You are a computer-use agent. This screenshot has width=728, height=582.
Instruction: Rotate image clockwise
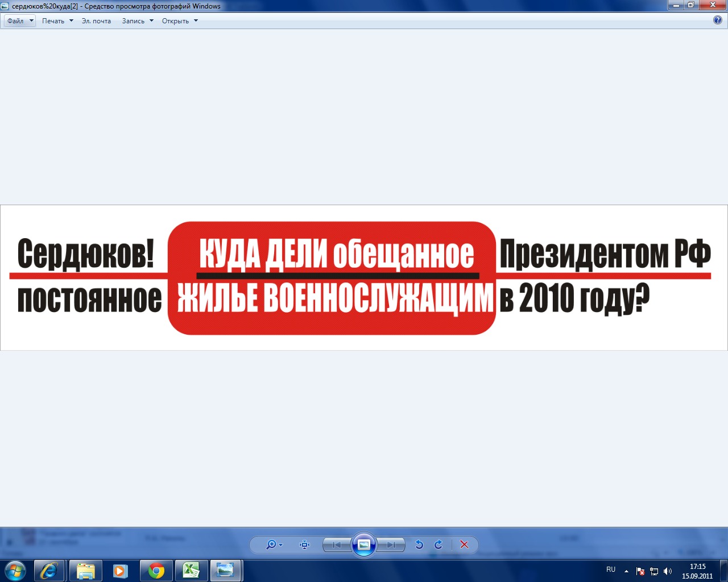pos(439,544)
